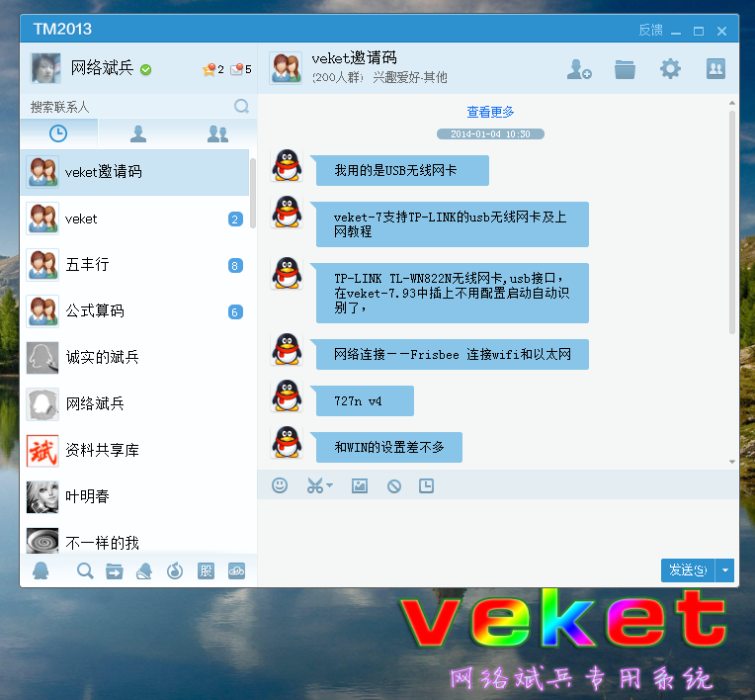Expand the send options dropdown arrow

click(725, 570)
